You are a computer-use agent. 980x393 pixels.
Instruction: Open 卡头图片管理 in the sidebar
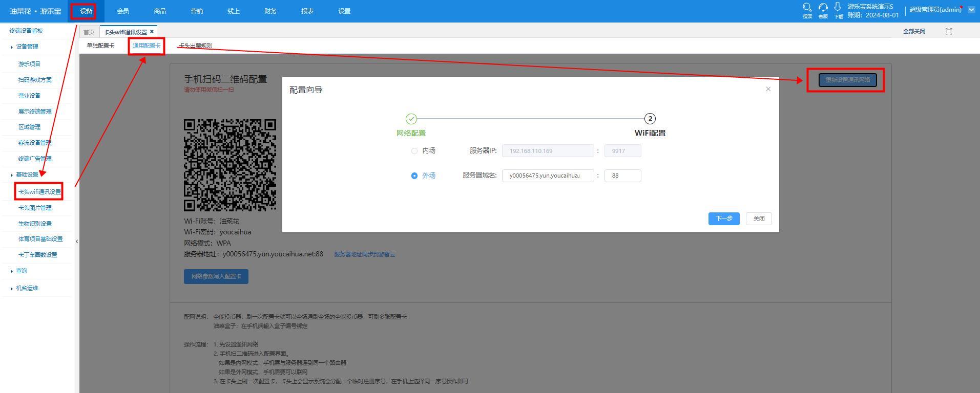click(35, 208)
